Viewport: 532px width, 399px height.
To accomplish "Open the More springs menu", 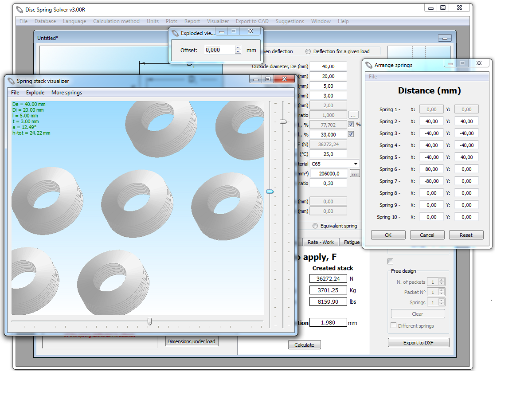I will [66, 93].
